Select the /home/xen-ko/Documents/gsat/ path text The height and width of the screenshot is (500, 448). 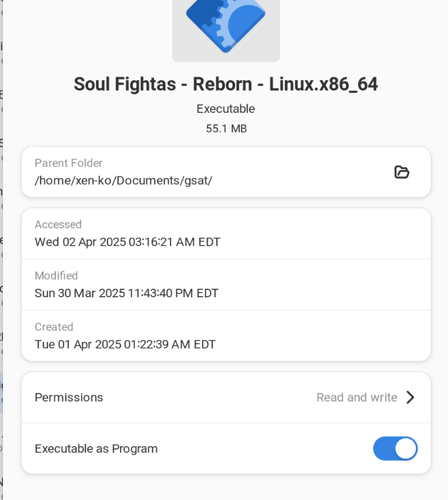click(x=124, y=180)
